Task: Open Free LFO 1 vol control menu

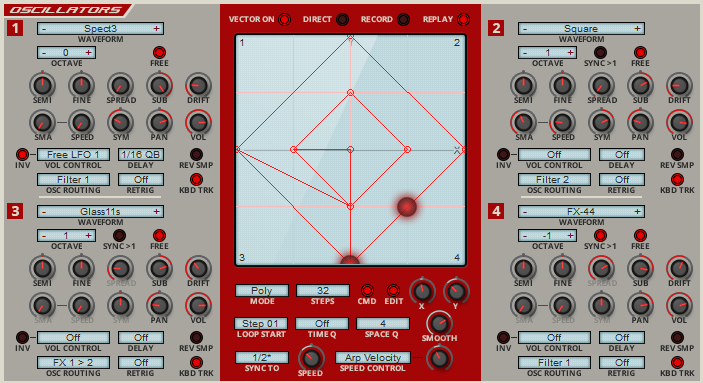Action: click(73, 155)
